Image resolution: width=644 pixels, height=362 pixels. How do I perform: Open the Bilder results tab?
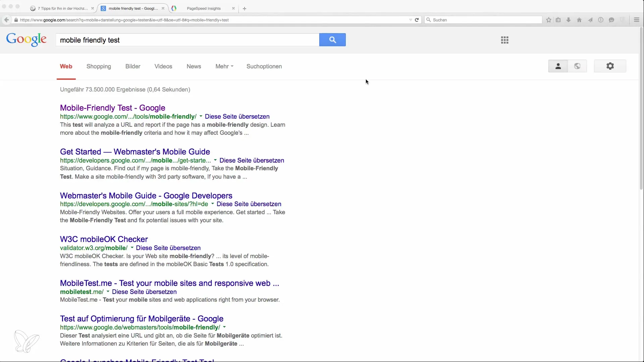point(133,66)
